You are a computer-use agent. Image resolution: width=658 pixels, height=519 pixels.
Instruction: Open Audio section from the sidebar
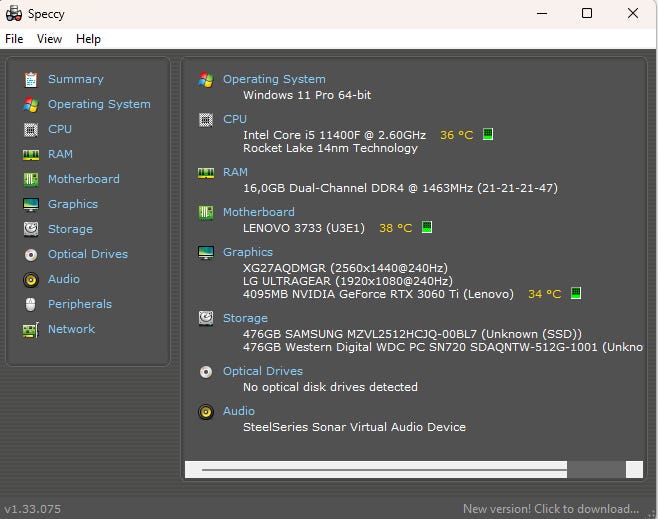63,279
